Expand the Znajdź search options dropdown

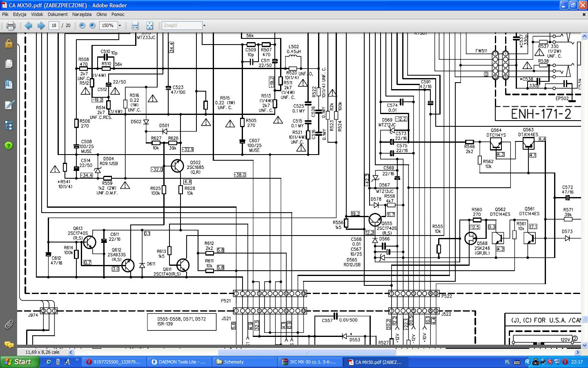pyautogui.click(x=204, y=25)
